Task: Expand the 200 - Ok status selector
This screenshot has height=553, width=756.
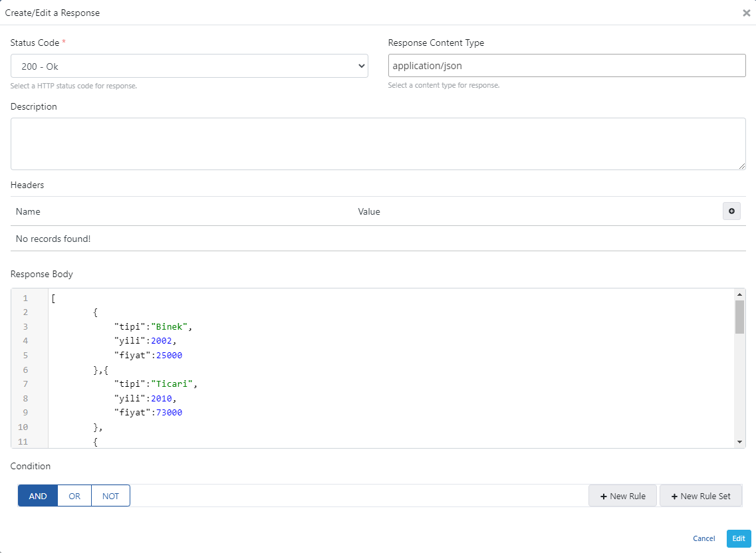Action: [189, 65]
